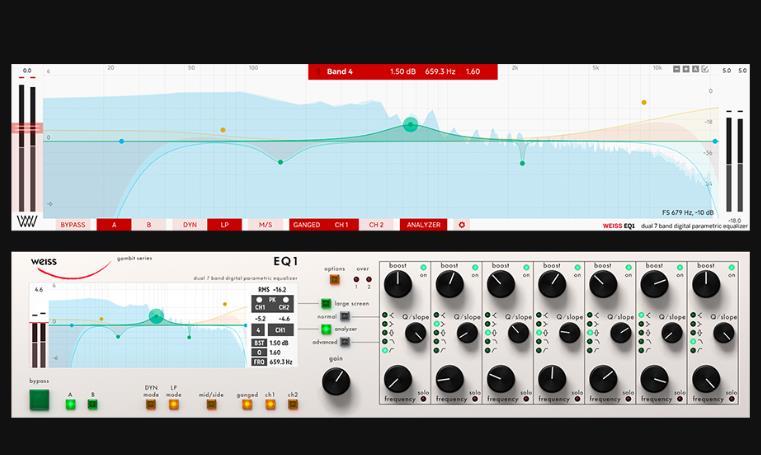
Task: Open the gear settings in large screen bar
Action: click(462, 225)
